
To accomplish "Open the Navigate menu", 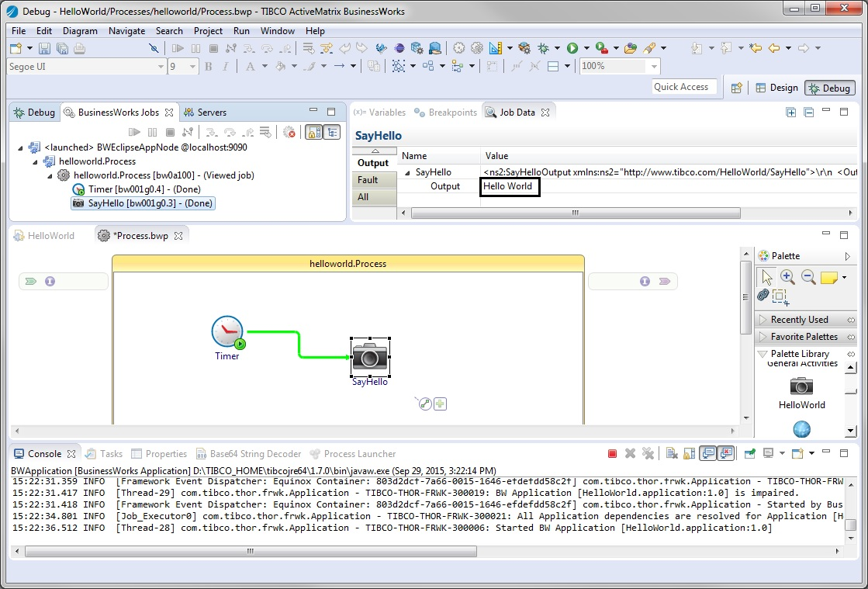I will [126, 31].
